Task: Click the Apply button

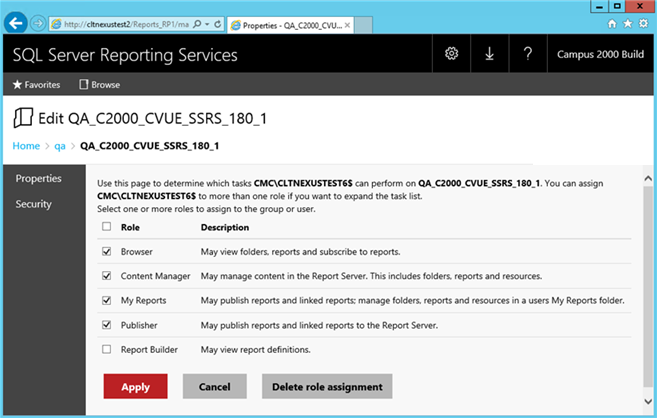Action: tap(135, 386)
